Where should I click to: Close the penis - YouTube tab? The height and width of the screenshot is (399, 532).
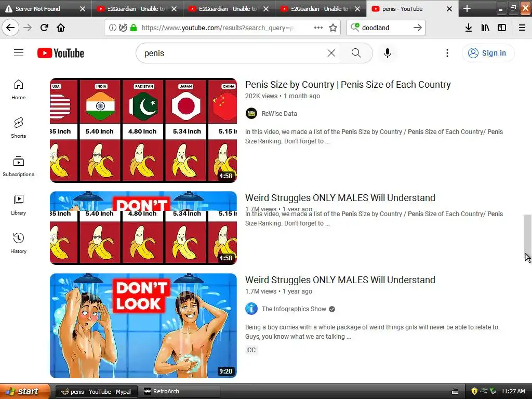tap(449, 9)
